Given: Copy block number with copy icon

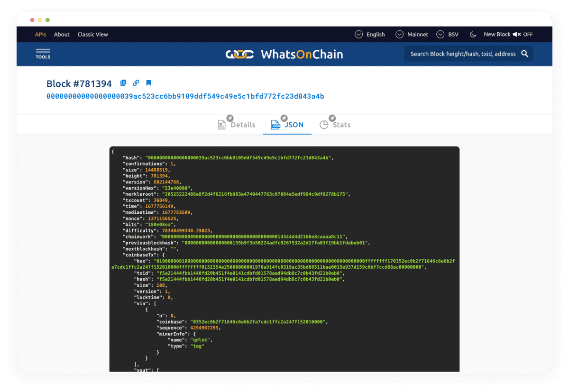Looking at the screenshot, I should pos(123,83).
